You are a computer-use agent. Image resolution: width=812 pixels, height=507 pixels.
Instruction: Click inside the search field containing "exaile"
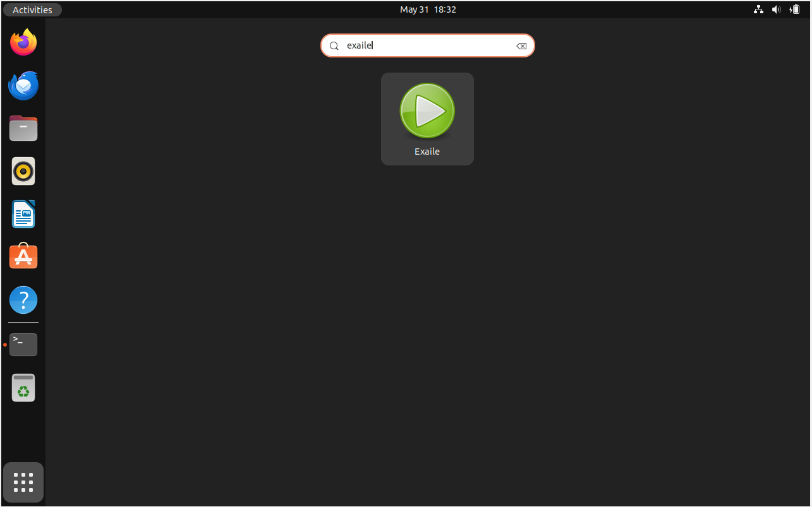pyautogui.click(x=428, y=45)
